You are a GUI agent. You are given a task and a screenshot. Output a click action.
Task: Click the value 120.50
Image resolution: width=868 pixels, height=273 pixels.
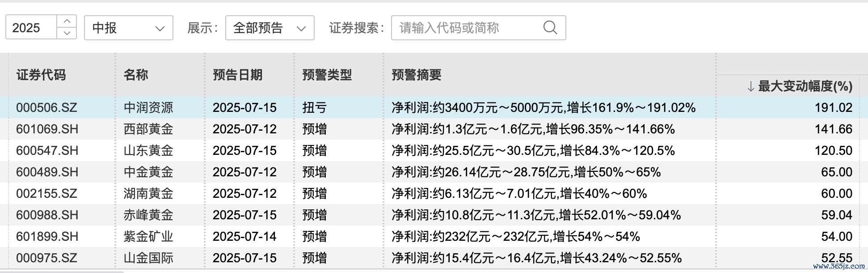click(834, 150)
